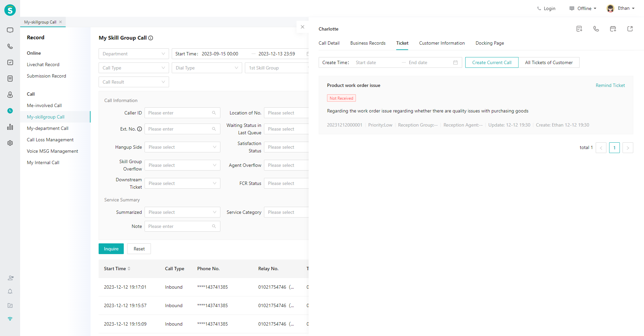This screenshot has width=644, height=336.
Task: Click the Ext. No. input field
Action: click(182, 129)
